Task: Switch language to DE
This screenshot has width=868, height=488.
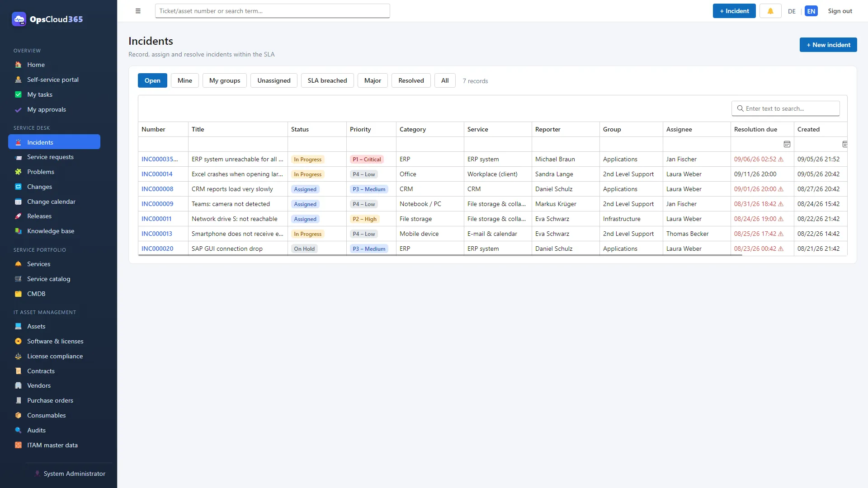Action: coord(792,11)
